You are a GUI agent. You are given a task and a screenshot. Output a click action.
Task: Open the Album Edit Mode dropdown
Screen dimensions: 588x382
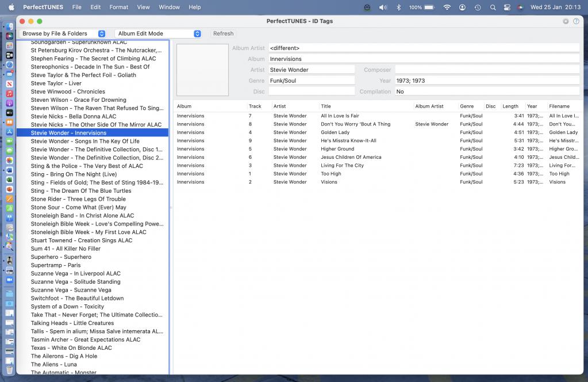158,34
